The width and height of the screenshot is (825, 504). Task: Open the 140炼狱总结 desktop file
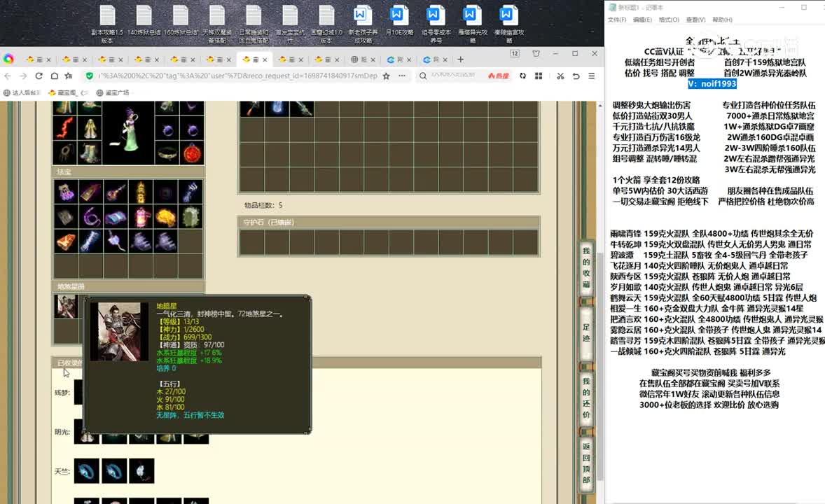144,21
